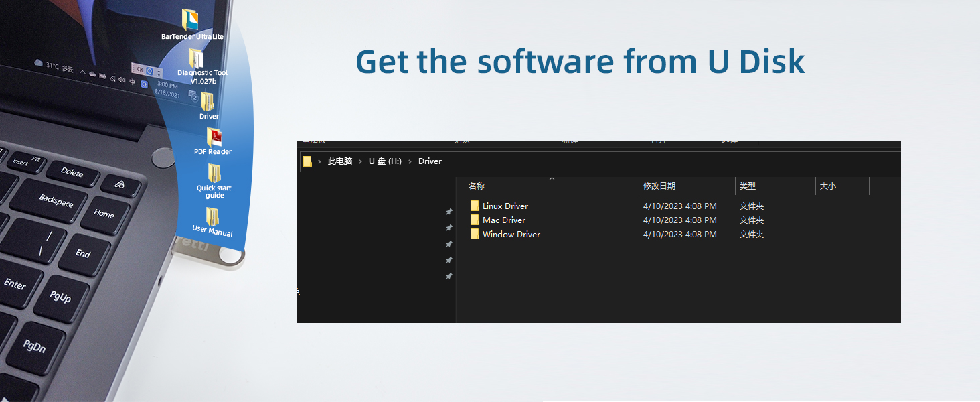Expand the chevron before Driver breadcrumb

tap(410, 161)
